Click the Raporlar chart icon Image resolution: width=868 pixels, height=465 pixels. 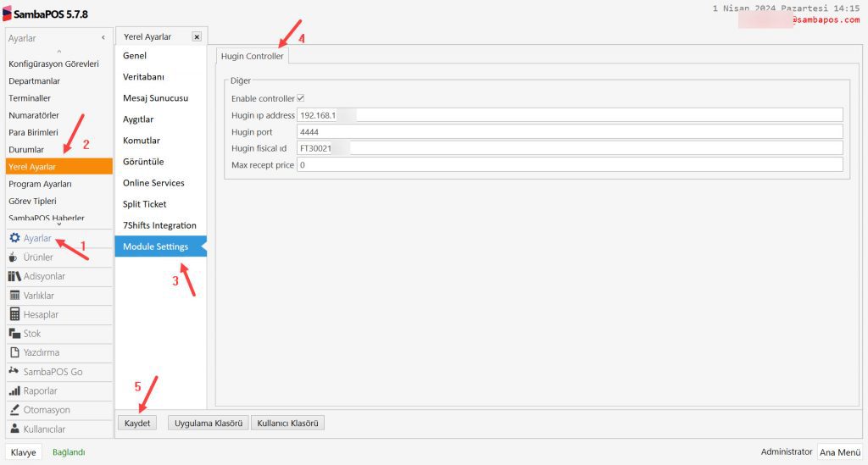point(14,391)
